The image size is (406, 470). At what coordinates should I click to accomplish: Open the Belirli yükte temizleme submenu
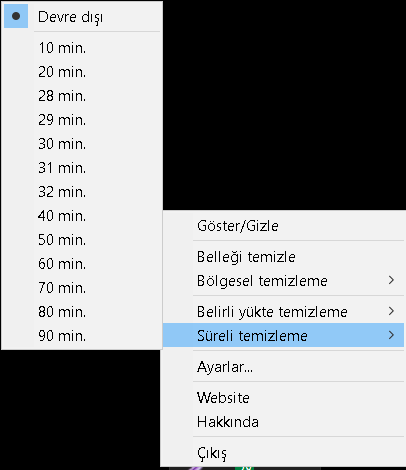[x=283, y=312]
